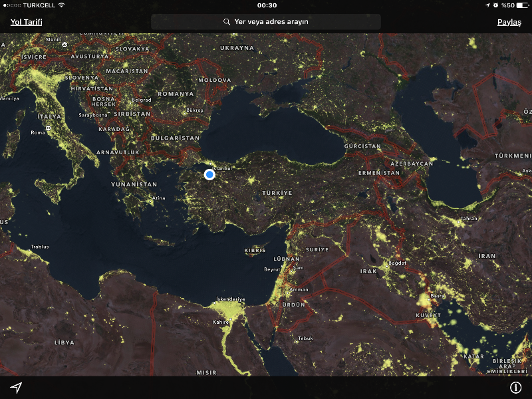The height and width of the screenshot is (399, 532).
Task: Tap the battery icon in status bar
Action: tap(523, 5)
